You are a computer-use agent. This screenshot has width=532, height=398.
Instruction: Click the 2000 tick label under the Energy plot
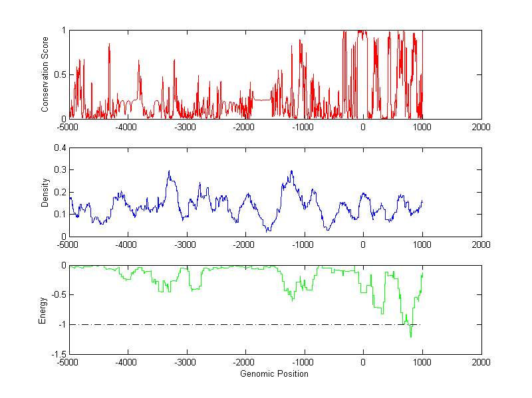pyautogui.click(x=481, y=363)
